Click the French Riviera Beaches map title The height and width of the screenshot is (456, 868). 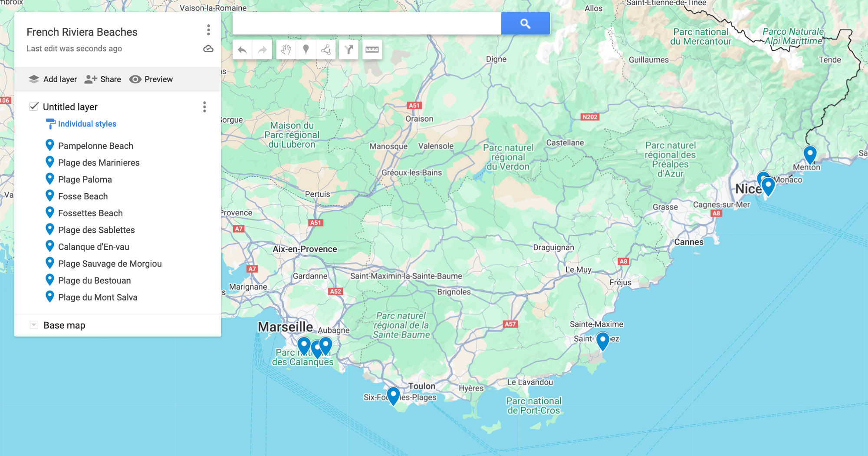[82, 32]
